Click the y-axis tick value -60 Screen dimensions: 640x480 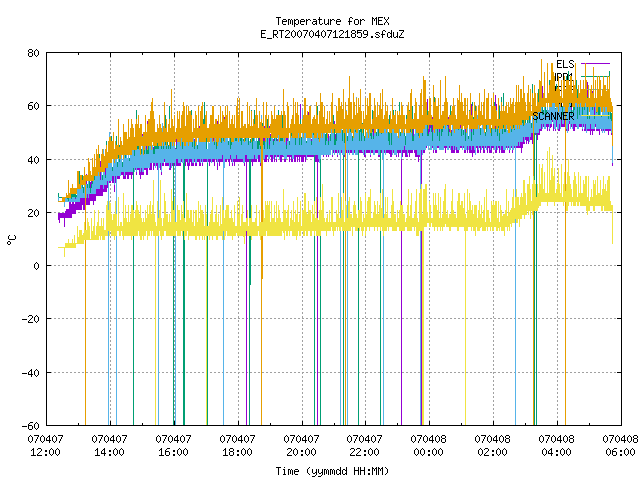tap(31, 426)
